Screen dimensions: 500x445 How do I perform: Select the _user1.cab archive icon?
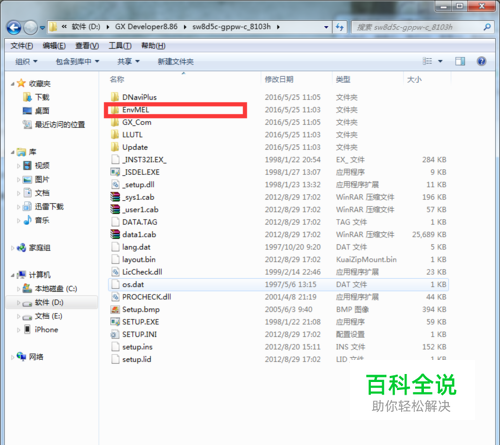(x=115, y=209)
